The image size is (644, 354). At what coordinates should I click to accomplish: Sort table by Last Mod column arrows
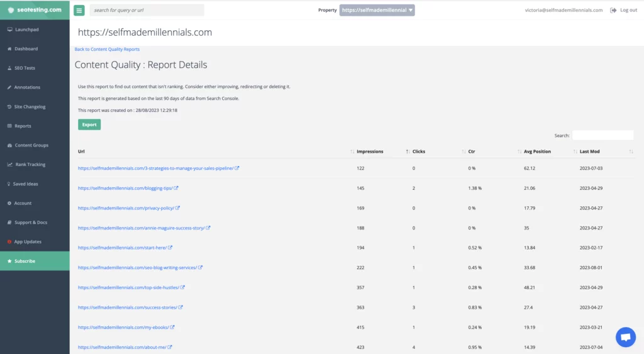point(631,152)
